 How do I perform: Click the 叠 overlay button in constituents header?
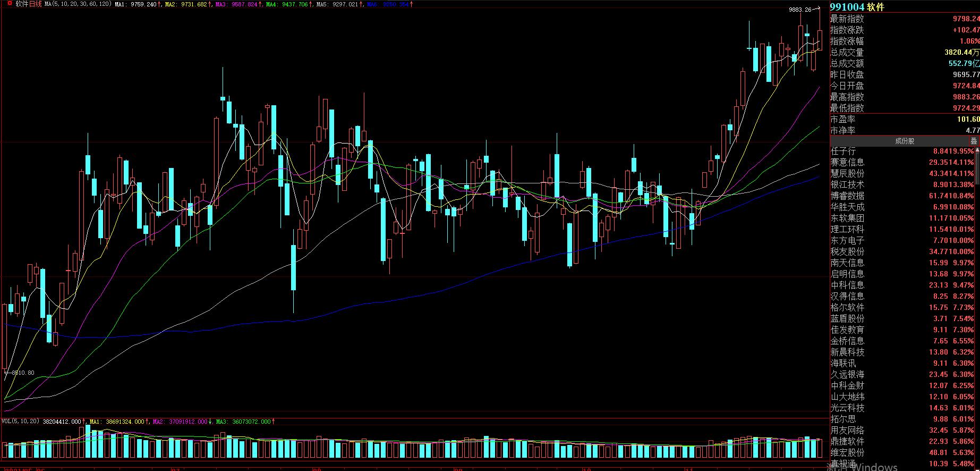(x=974, y=141)
